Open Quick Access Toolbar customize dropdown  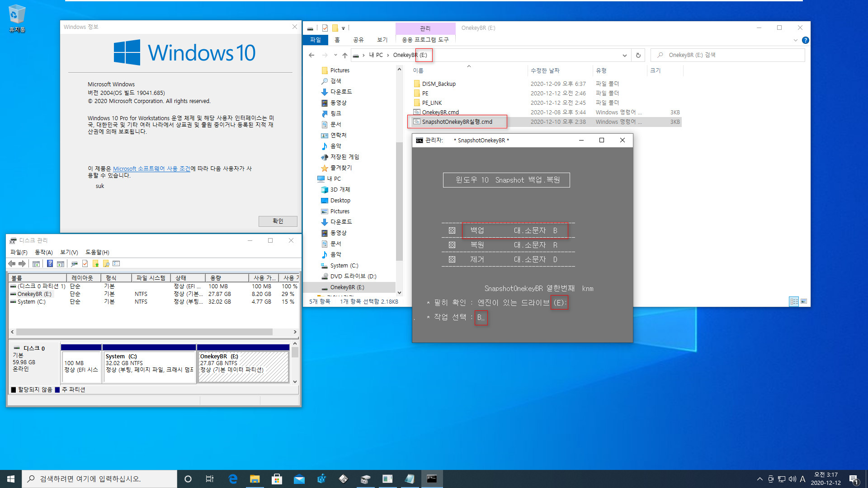[343, 28]
